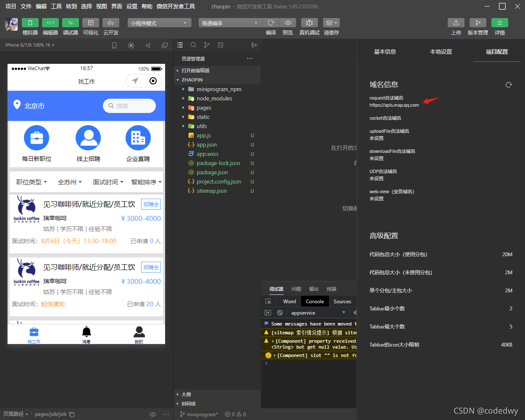Click the simulator device rotate icon

pos(114,45)
